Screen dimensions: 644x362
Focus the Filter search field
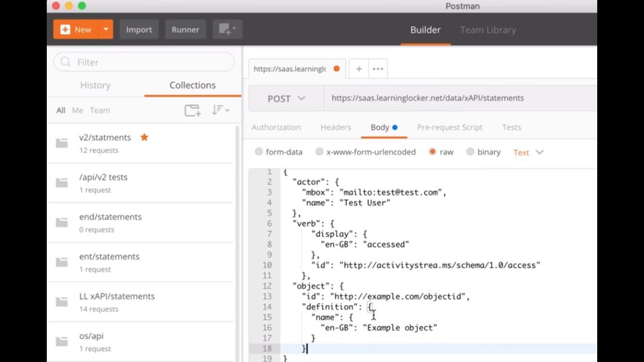pyautogui.click(x=144, y=62)
